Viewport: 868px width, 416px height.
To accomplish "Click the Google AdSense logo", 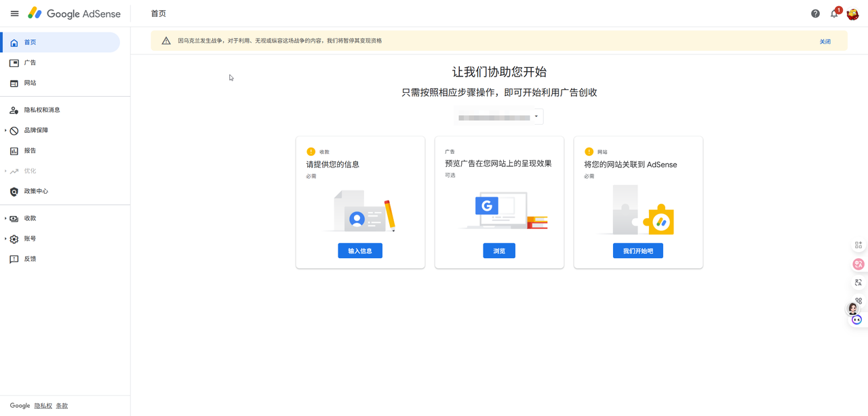I will [x=74, y=14].
